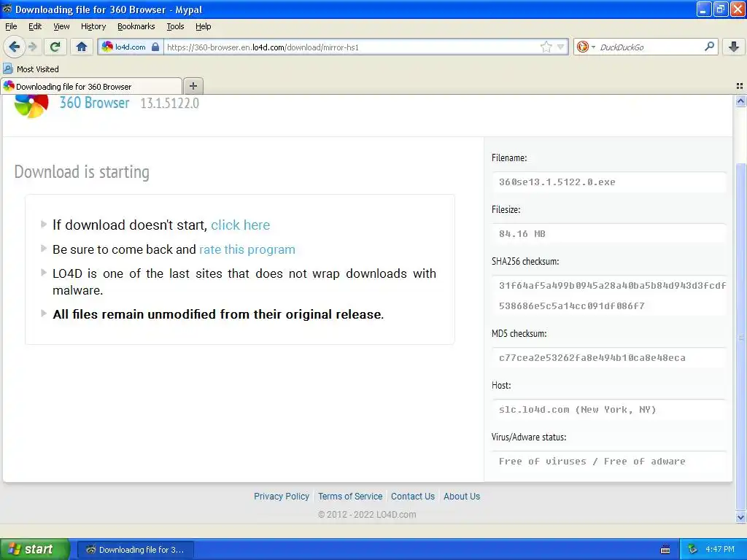
Task: Click the forward navigation arrow
Action: pyautogui.click(x=32, y=47)
